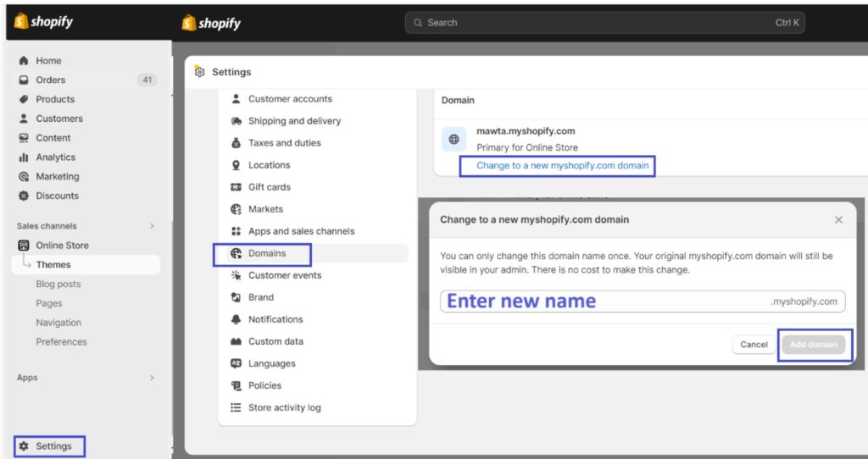This screenshot has height=459, width=868.
Task: Click the Apps and sales channels grid icon
Action: (236, 231)
